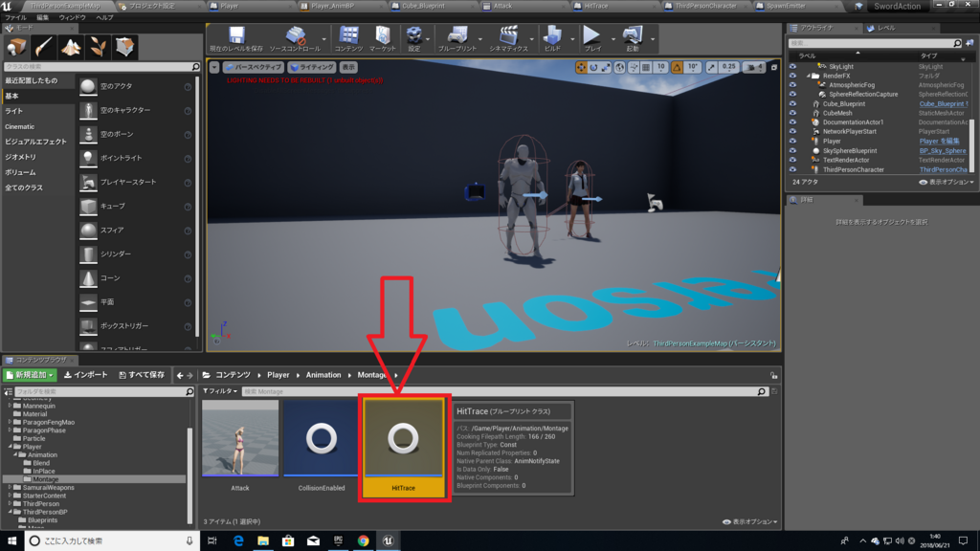Select the Landscape mode icon
The image size is (980, 551).
[71, 47]
